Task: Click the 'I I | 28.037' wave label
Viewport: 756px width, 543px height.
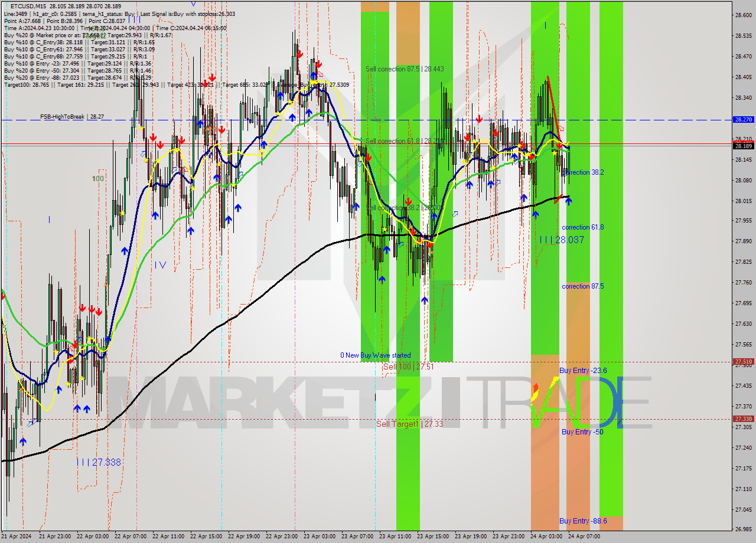Action: (562, 240)
